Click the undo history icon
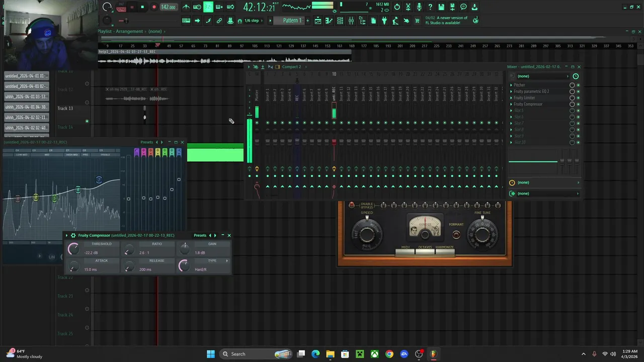The width and height of the screenshot is (644, 362). (x=397, y=7)
